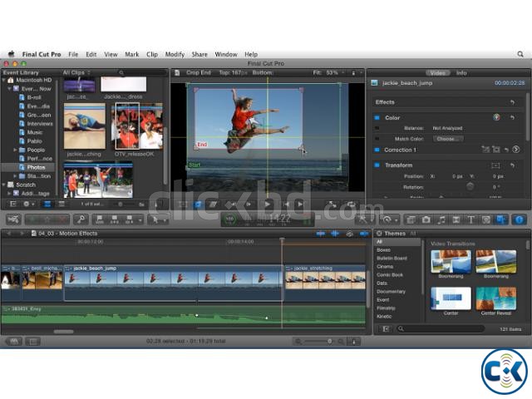Open the Mark menu
Screen dimensions: 532x399
pos(131,54)
